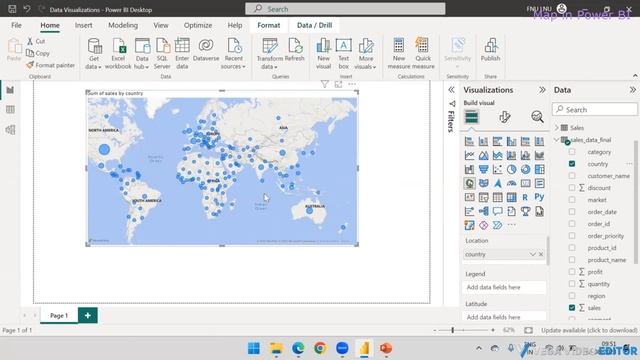Viewport: 640px width, 360px height.
Task: Search in the title bar search box
Action: [x=345, y=9]
